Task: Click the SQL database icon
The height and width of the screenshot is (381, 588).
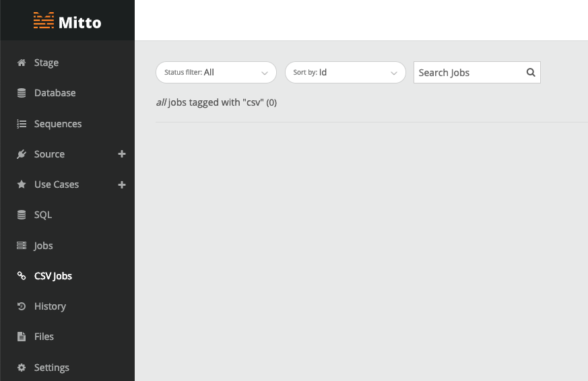Action: tap(22, 215)
